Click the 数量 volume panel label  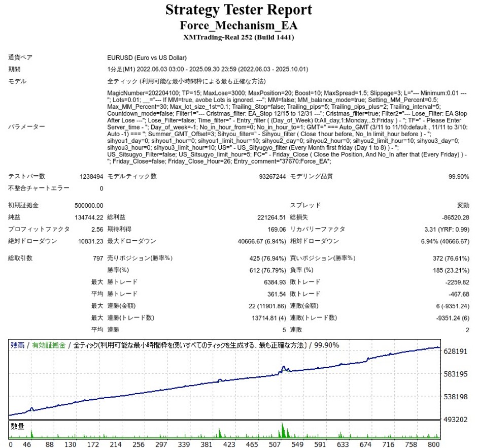tap(17, 426)
